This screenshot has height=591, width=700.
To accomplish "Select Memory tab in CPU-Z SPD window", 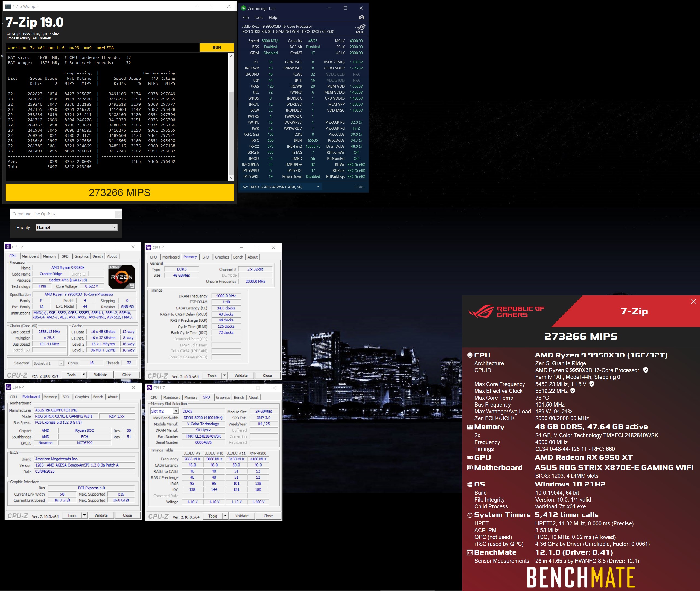I will click(191, 398).
